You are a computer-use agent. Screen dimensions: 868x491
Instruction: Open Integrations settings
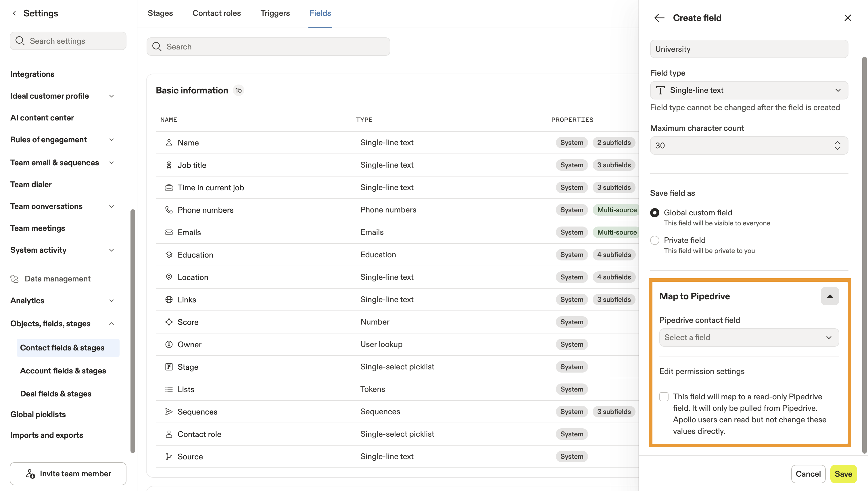[32, 74]
